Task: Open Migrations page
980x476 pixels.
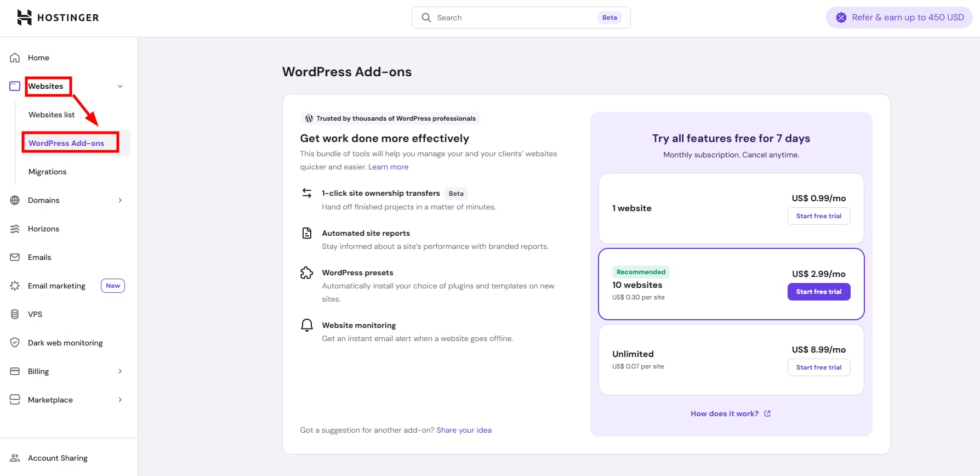Action: coord(47,172)
